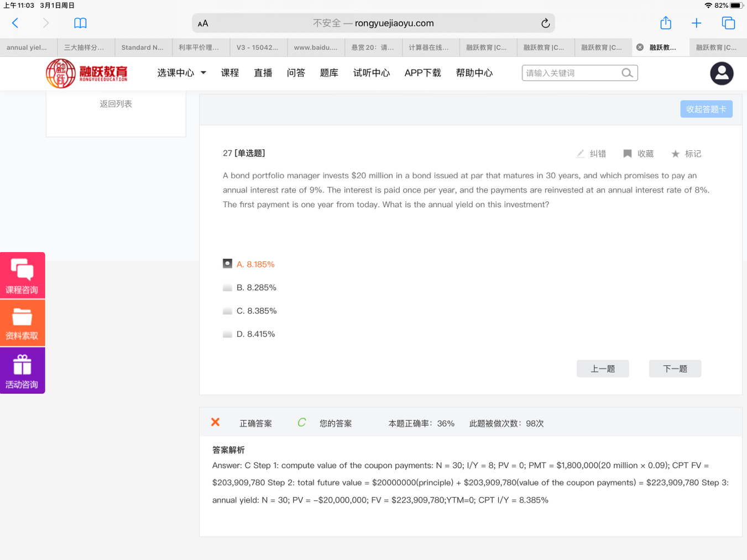Click the search magnifier icon
The width and height of the screenshot is (747, 560).
tap(627, 73)
